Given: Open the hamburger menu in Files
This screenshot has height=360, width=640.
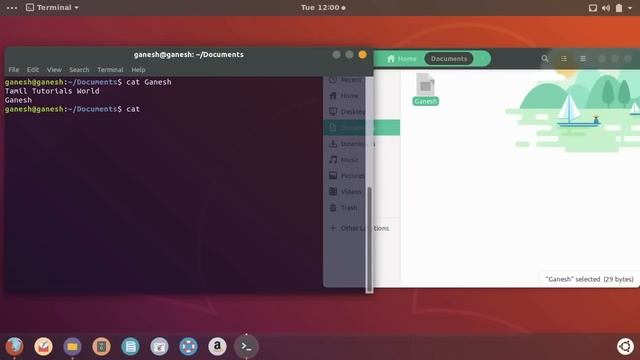Looking at the screenshot, I should tap(583, 59).
